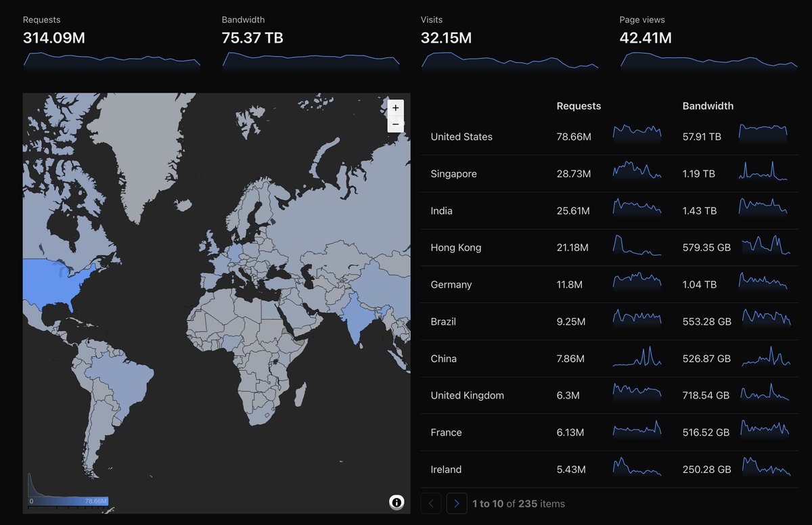Select the United Kingdom row label
The width and height of the screenshot is (812, 525).
click(x=467, y=395)
